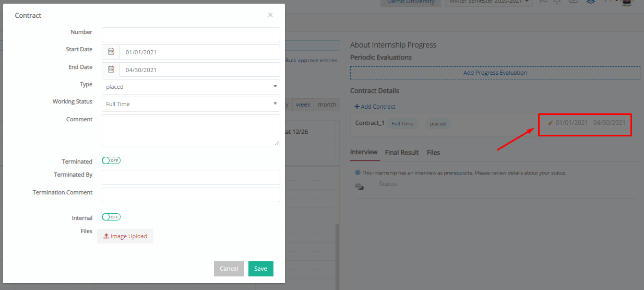This screenshot has height=290, width=644.
Task: Save the contract
Action: [x=261, y=269]
